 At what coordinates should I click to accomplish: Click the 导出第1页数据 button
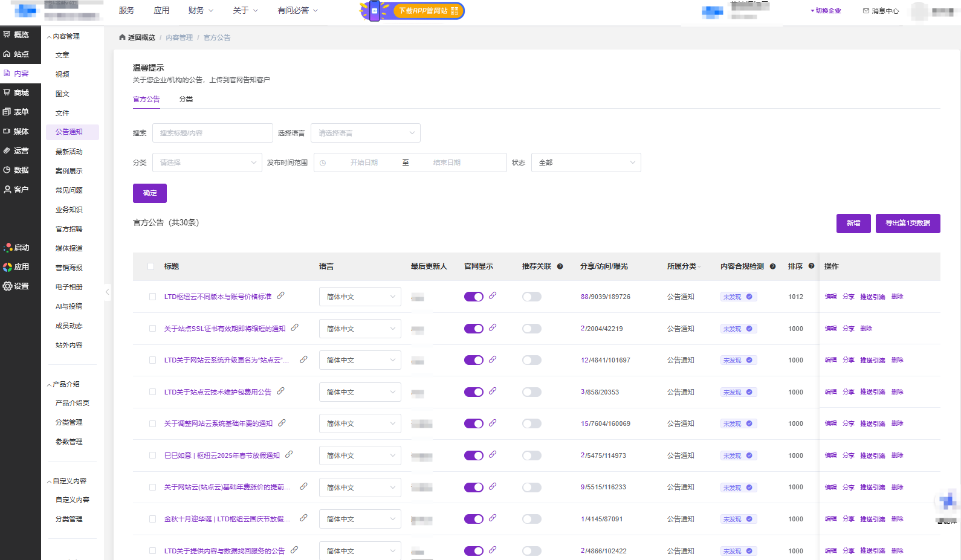click(907, 224)
